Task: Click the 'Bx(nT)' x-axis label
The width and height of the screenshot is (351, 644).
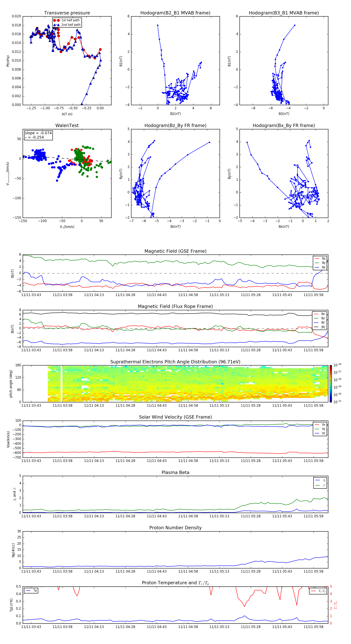Action: [284, 227]
